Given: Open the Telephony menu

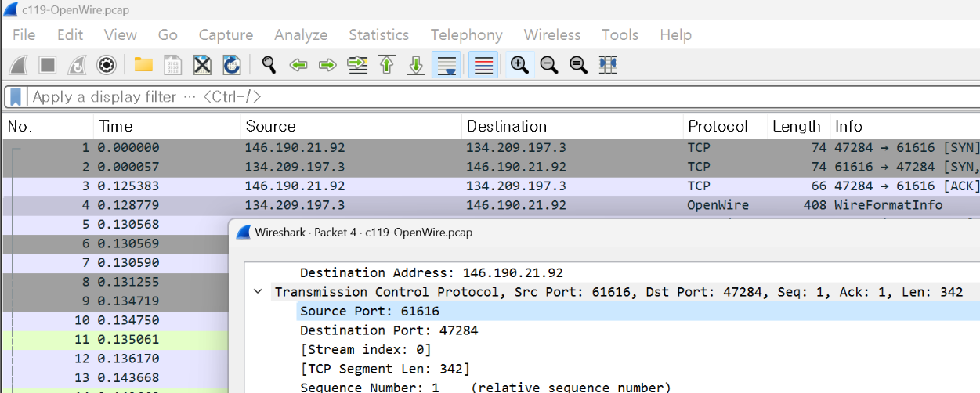Looking at the screenshot, I should tap(466, 35).
